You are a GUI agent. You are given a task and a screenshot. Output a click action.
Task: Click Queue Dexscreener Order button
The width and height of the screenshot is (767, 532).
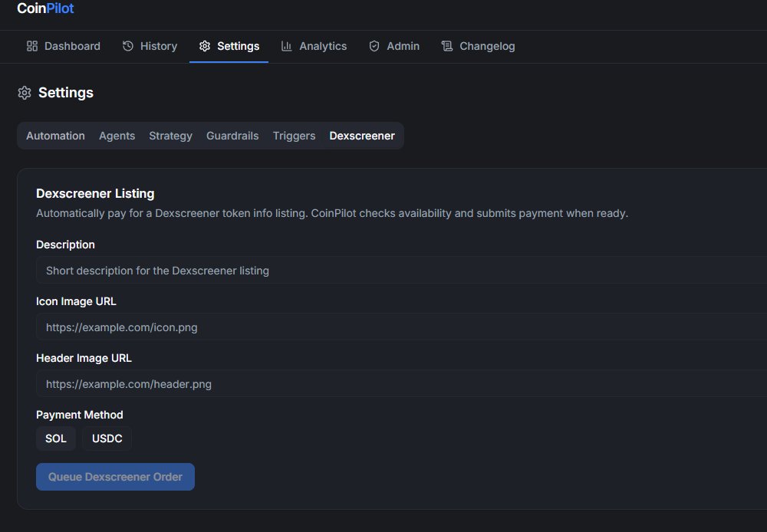click(116, 477)
